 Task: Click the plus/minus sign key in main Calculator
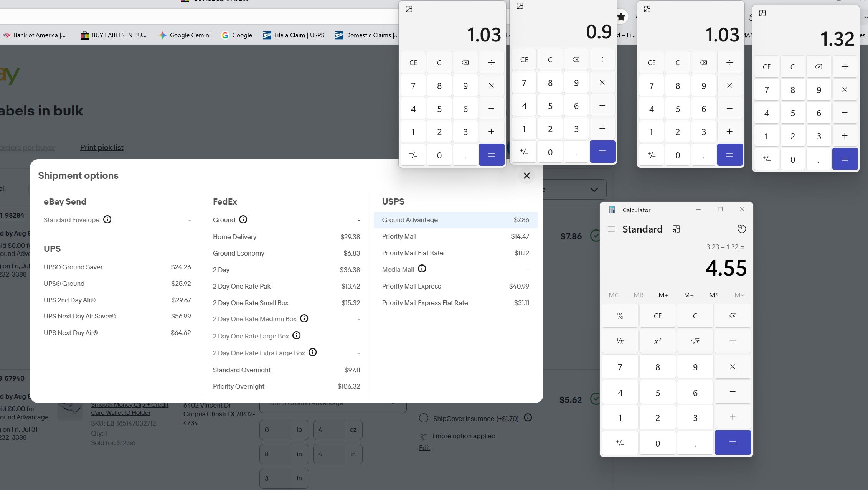620,443
